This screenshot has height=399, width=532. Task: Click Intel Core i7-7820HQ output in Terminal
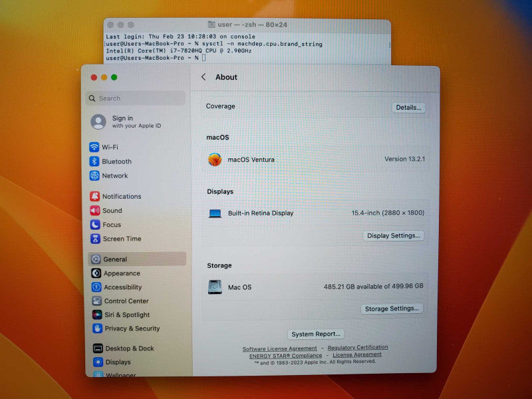click(179, 51)
